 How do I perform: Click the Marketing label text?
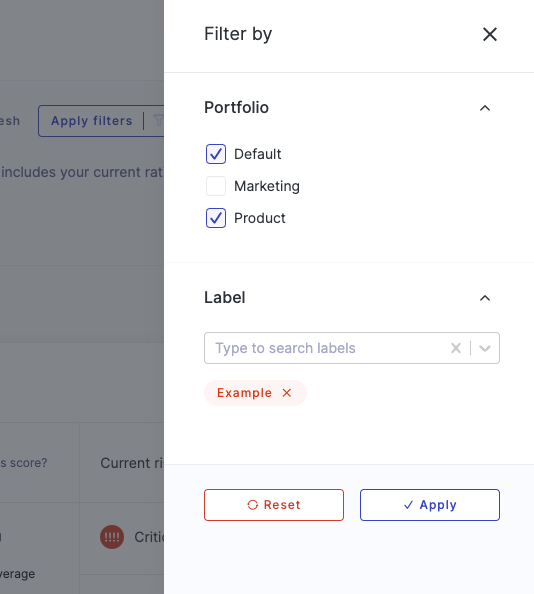click(x=267, y=186)
